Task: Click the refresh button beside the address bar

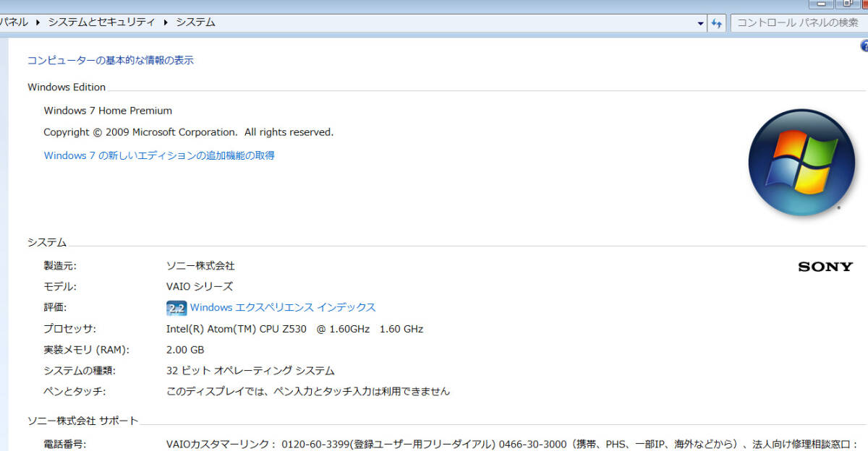Action: coord(717,23)
